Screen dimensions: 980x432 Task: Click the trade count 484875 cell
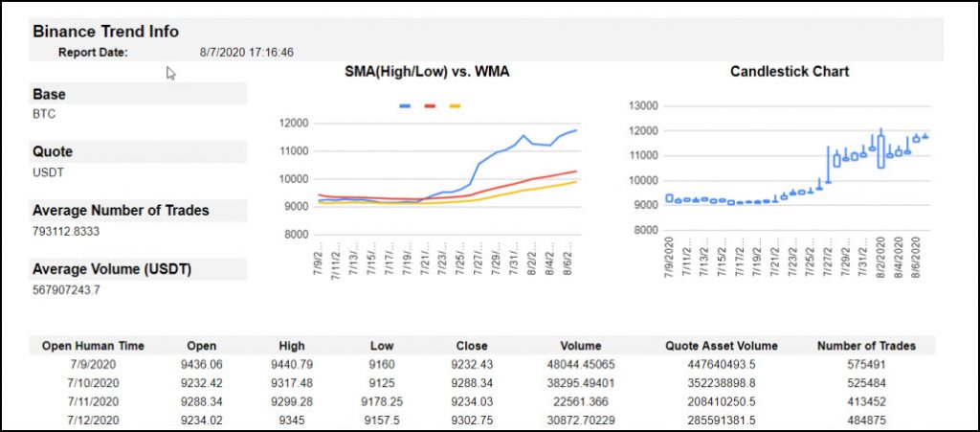click(x=866, y=421)
